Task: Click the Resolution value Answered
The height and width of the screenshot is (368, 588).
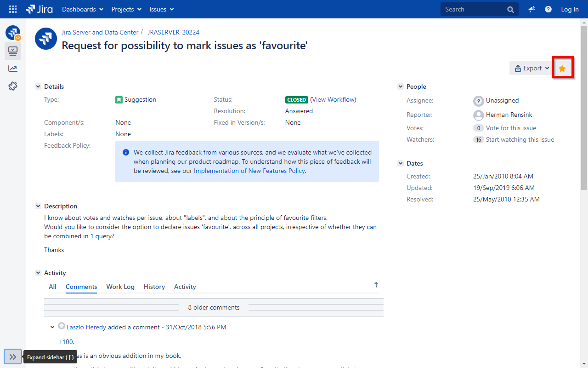Action: (x=299, y=111)
